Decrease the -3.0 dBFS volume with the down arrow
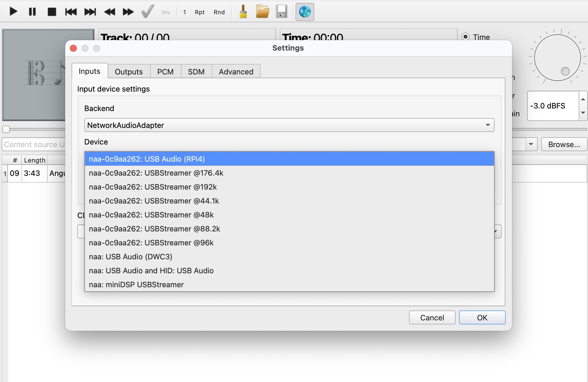The width and height of the screenshot is (588, 382). point(583,113)
